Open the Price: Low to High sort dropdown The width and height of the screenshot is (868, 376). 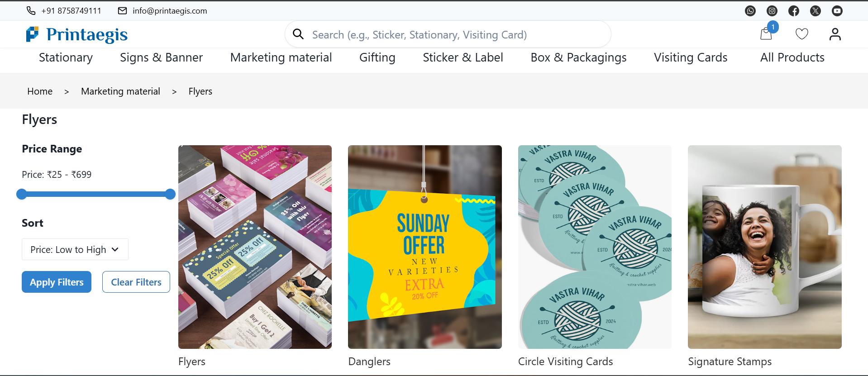pyautogui.click(x=75, y=249)
